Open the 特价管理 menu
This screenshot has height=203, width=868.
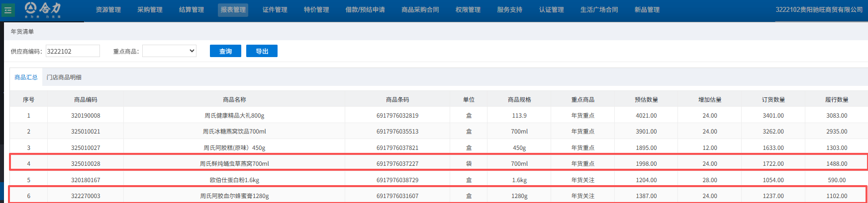(x=316, y=10)
